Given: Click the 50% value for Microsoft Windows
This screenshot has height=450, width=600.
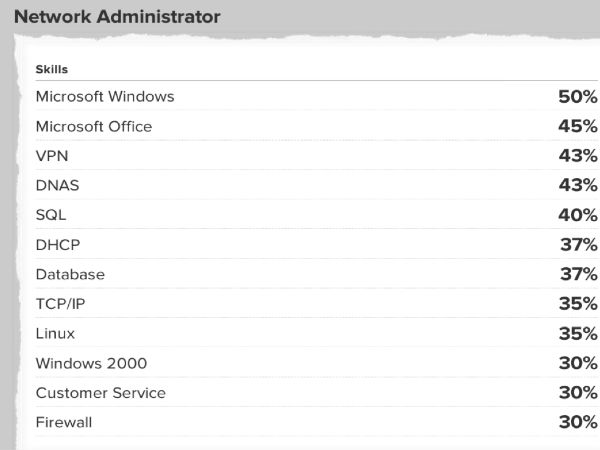Looking at the screenshot, I should click(577, 97).
